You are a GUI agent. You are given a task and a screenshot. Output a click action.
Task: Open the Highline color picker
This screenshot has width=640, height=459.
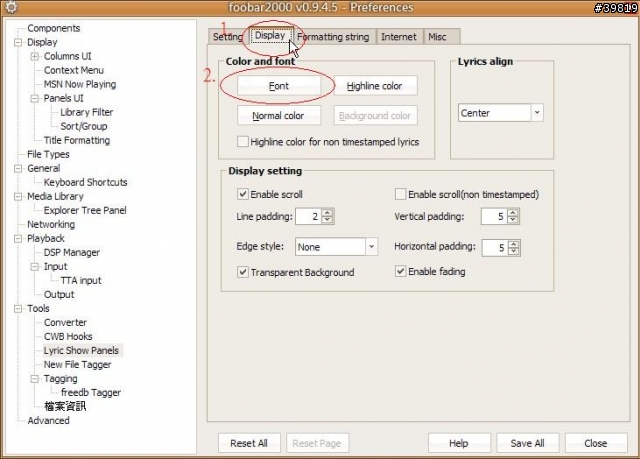click(x=375, y=86)
